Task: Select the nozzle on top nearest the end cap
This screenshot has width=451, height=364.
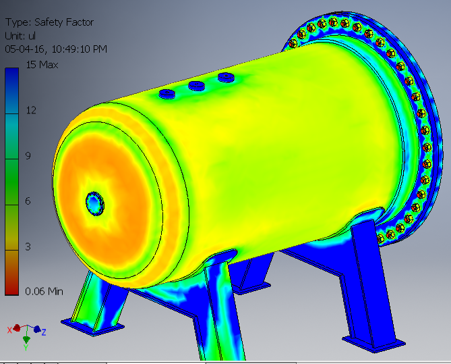Action: coord(167,94)
